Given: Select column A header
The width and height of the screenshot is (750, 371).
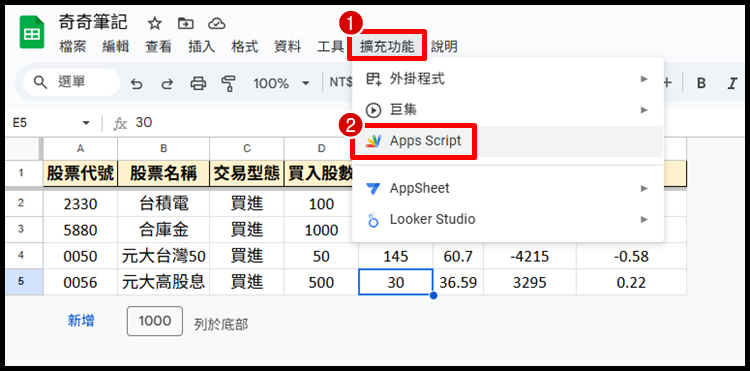Looking at the screenshot, I should tap(80, 149).
